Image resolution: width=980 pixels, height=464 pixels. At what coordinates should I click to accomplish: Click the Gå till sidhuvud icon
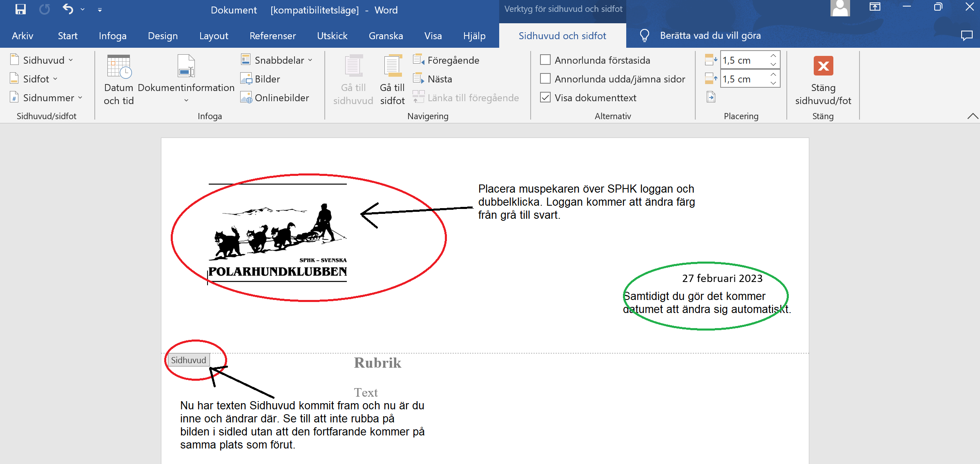tap(353, 65)
